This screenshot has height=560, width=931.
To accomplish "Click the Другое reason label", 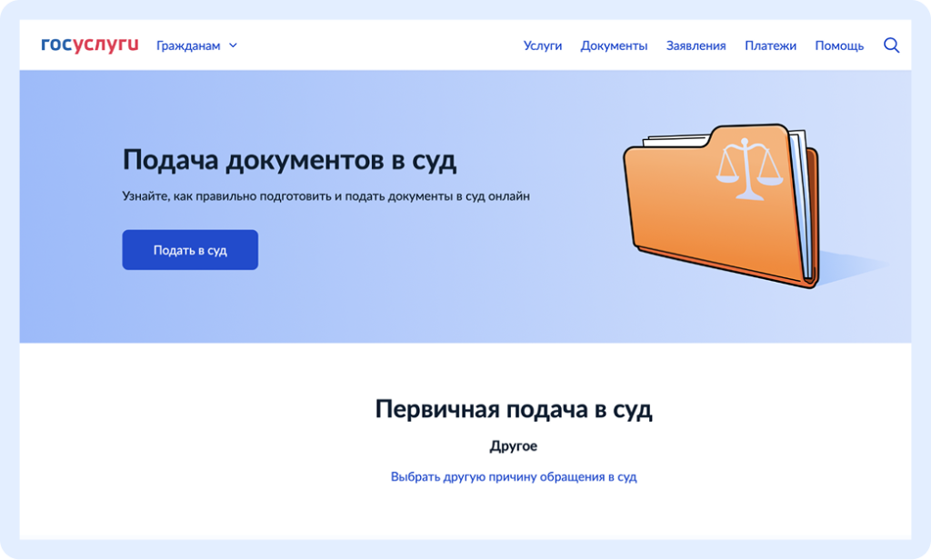I will pos(514,446).
